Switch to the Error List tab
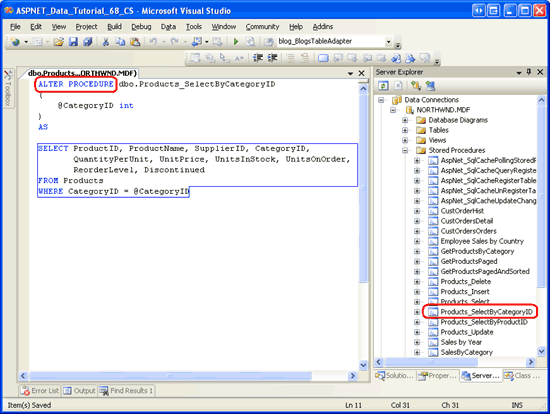The width and height of the screenshot is (550, 414). tap(40, 390)
